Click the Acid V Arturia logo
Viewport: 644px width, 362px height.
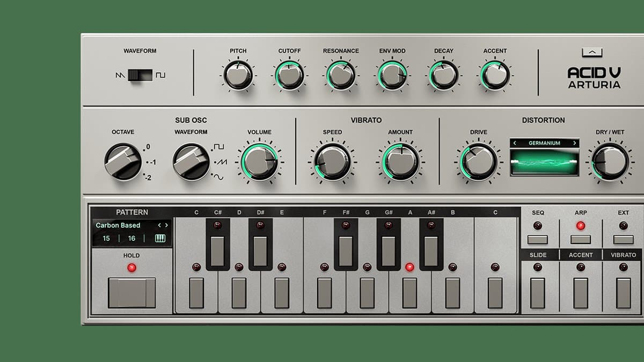(x=594, y=78)
